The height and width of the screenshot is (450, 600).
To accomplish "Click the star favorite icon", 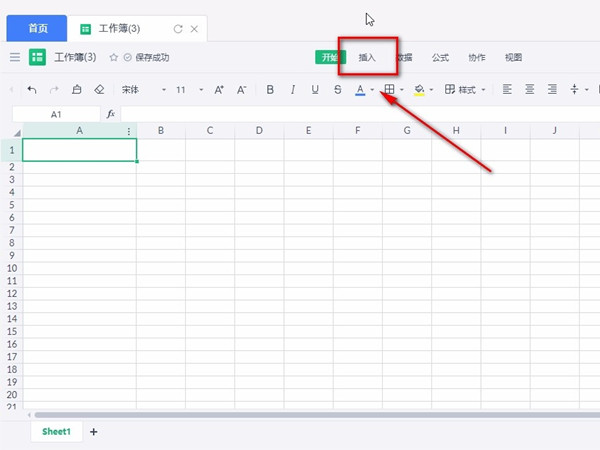I will coord(113,58).
